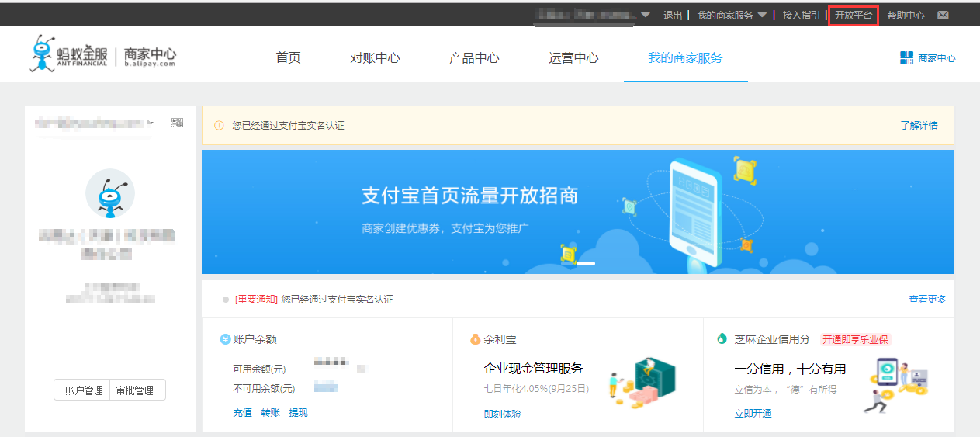Select the active banner carousel indicator

click(x=586, y=263)
